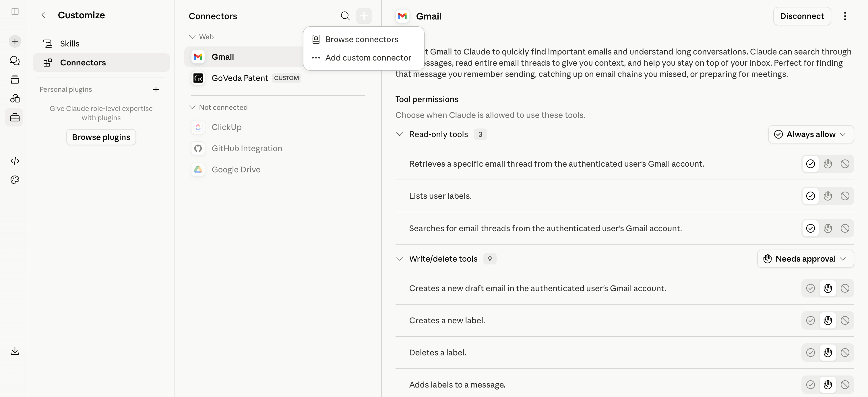This screenshot has height=397, width=868.
Task: Block Adds labels to a message tool
Action: coord(845,385)
